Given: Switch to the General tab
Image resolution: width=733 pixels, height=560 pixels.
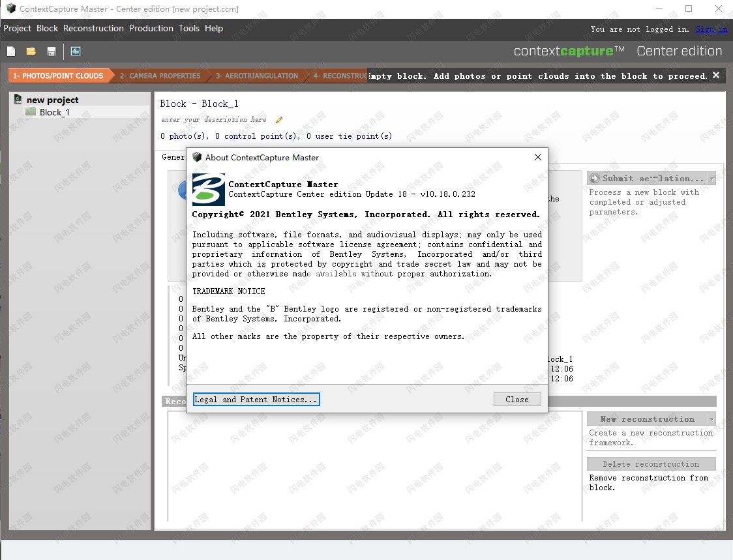Looking at the screenshot, I should coord(173,157).
